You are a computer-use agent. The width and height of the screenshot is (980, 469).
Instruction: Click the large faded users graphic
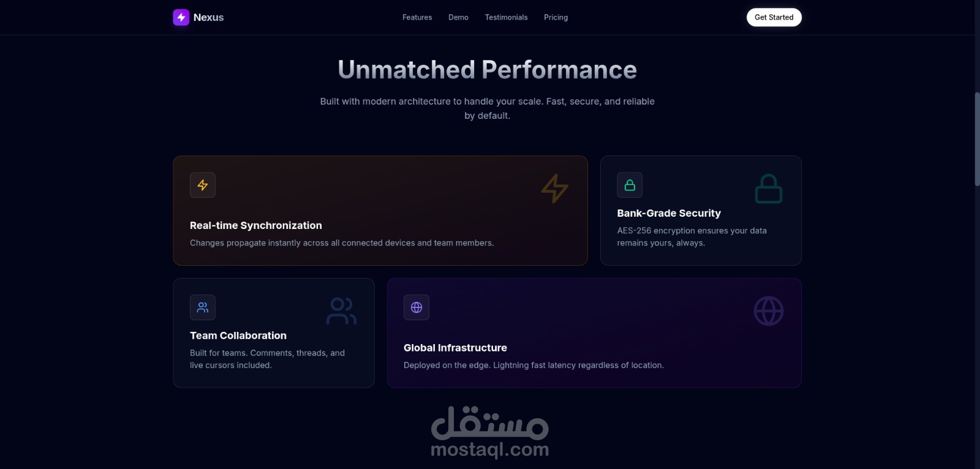click(341, 311)
